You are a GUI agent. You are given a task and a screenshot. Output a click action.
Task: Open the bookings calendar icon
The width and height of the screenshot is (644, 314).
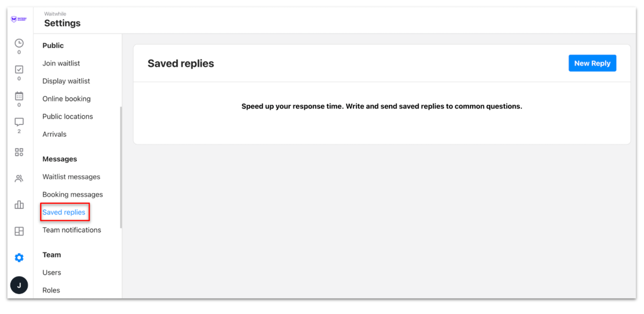click(19, 96)
